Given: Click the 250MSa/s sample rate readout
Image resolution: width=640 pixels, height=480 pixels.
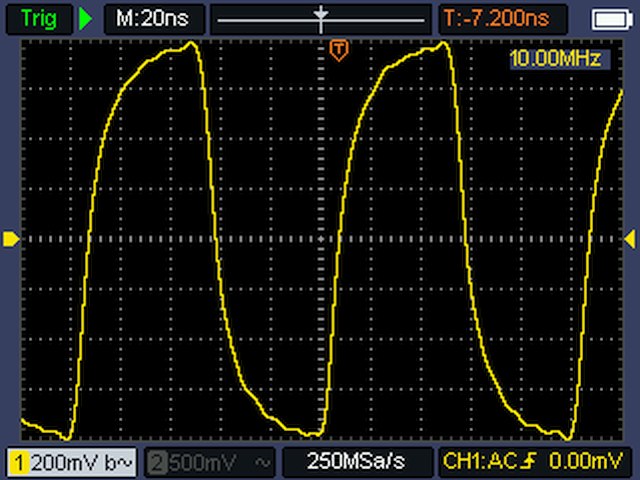Looking at the screenshot, I should click(x=356, y=462).
